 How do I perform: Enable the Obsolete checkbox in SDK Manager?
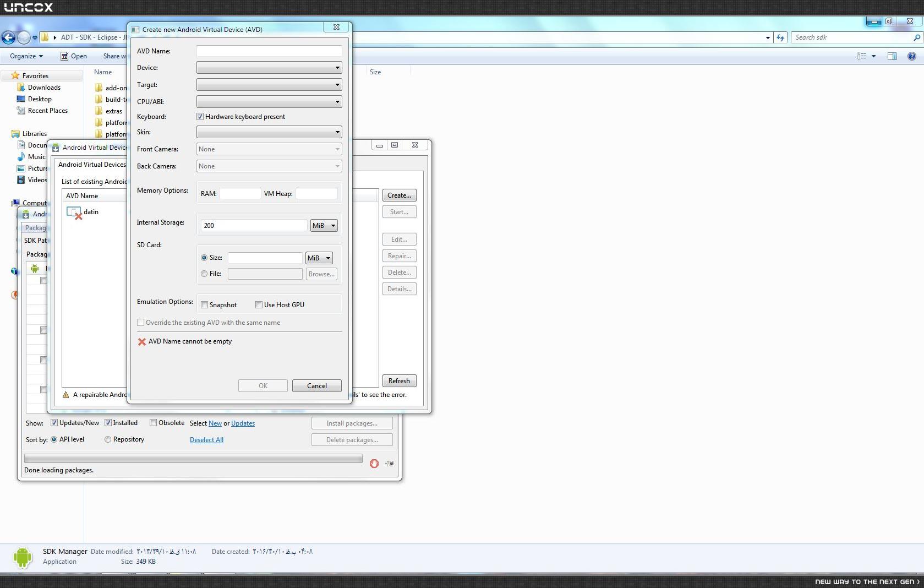point(153,423)
